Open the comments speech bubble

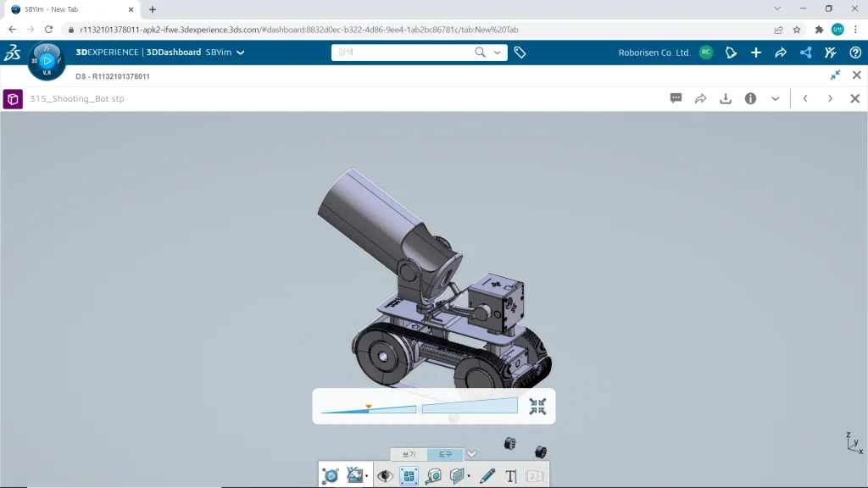[x=676, y=98]
